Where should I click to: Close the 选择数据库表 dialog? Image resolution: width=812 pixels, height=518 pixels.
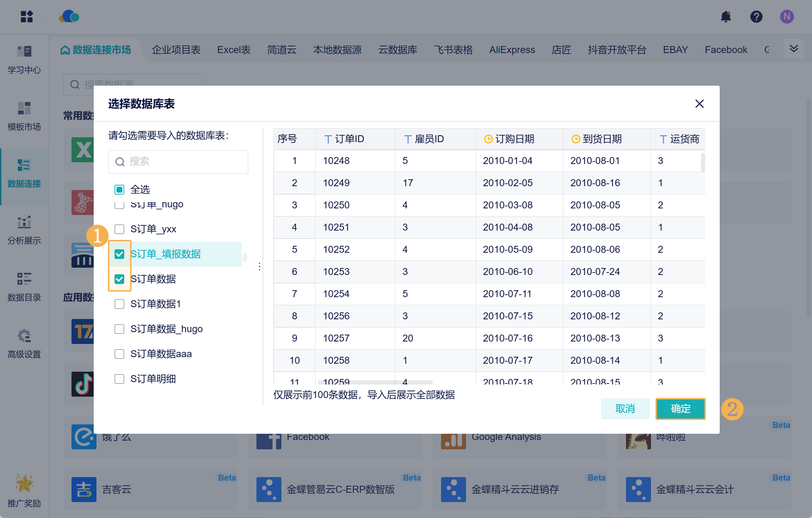tap(699, 104)
